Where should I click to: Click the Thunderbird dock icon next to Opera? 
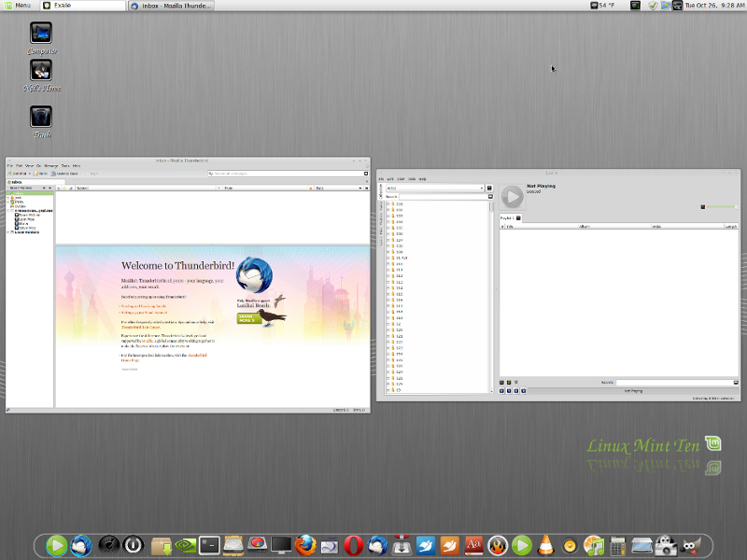pyautogui.click(x=377, y=545)
